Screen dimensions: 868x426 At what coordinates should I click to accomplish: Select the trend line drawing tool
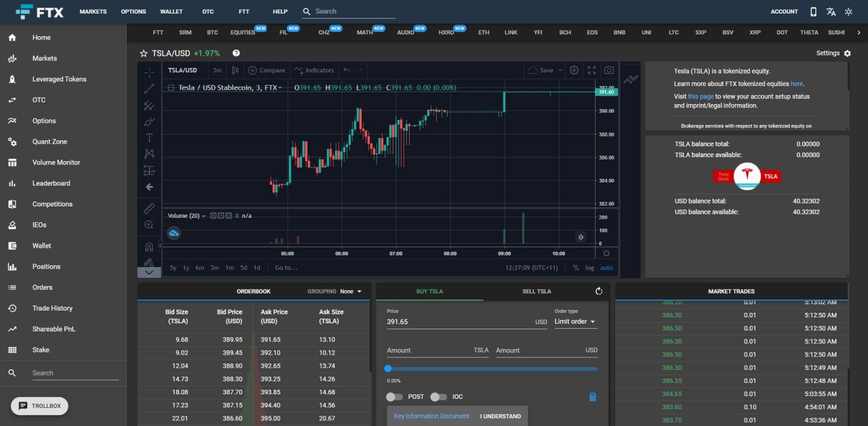(x=149, y=88)
